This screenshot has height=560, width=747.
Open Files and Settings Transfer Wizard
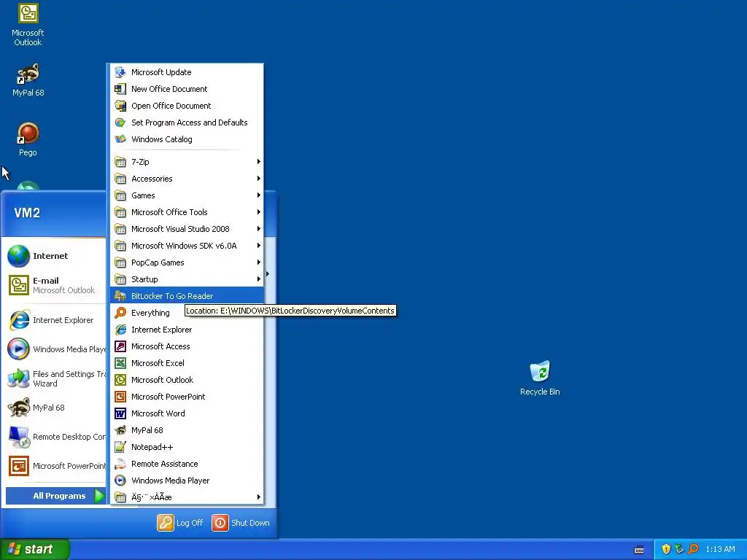(x=55, y=378)
